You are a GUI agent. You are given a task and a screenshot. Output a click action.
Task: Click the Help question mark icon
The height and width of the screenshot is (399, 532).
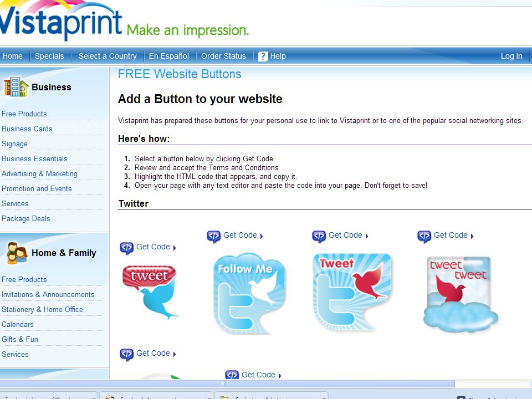click(x=263, y=57)
